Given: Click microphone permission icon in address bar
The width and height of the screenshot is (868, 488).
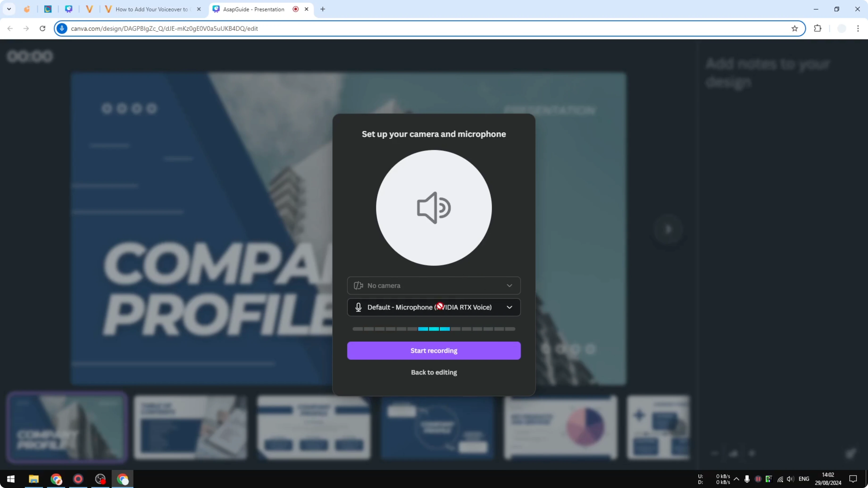Looking at the screenshot, I should coord(62,29).
